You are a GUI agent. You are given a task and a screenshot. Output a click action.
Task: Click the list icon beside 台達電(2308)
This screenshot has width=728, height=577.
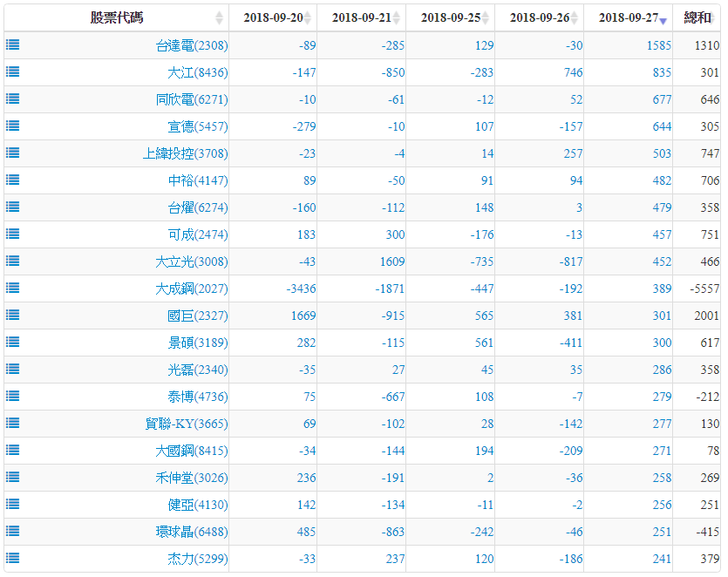13,45
